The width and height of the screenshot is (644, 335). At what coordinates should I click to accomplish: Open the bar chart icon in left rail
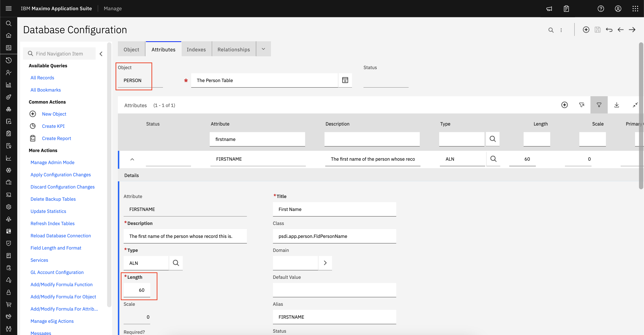pos(8,85)
